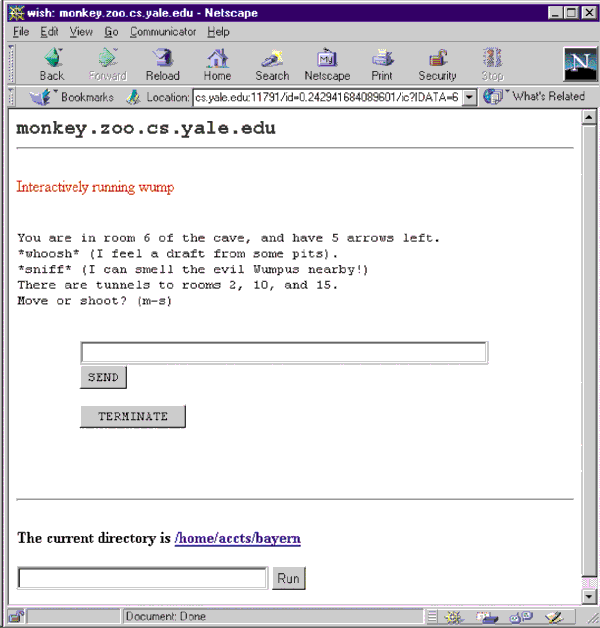Image resolution: width=600 pixels, height=628 pixels.
Task: Open the Search toolbar icon
Action: (271, 63)
